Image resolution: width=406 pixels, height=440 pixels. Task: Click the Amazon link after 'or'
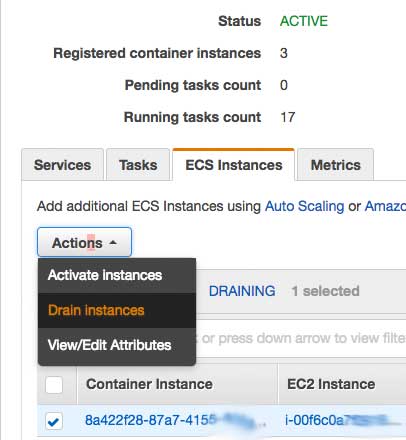(x=385, y=206)
